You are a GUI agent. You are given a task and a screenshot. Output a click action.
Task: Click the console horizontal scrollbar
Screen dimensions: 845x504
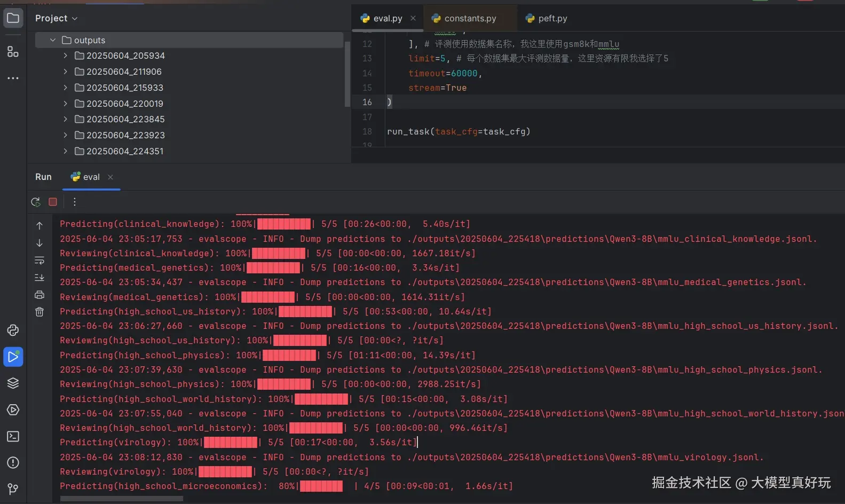(x=122, y=499)
